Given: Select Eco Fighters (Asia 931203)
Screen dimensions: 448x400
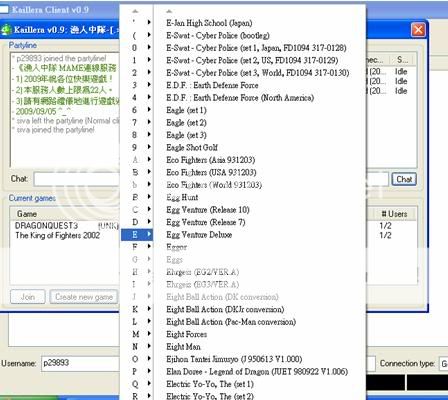Looking at the screenshot, I should click(x=211, y=160).
